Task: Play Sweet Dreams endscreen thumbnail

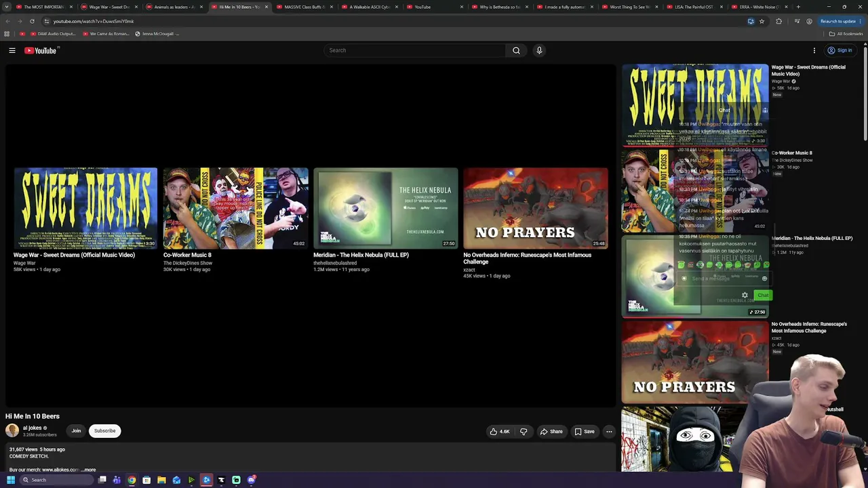Action: point(85,208)
